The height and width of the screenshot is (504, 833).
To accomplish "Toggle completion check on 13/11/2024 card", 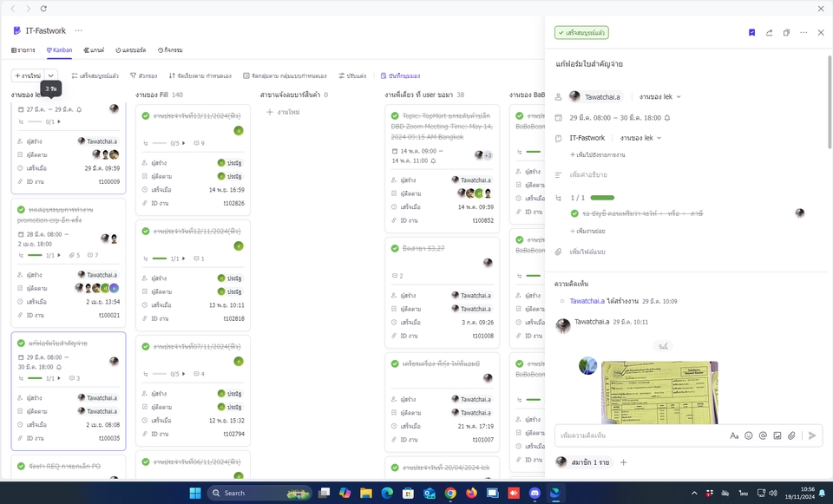I will click(x=146, y=115).
